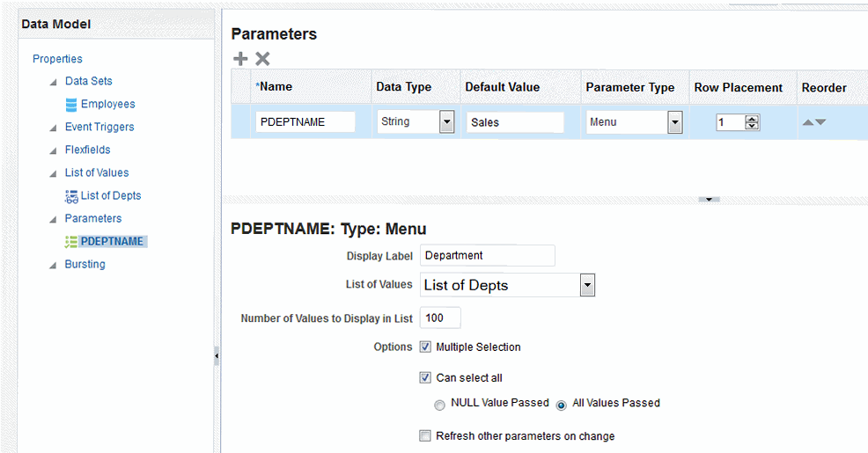Viewport: 868px width, 453px height.
Task: Open the List of Values dropdown
Action: click(x=587, y=285)
